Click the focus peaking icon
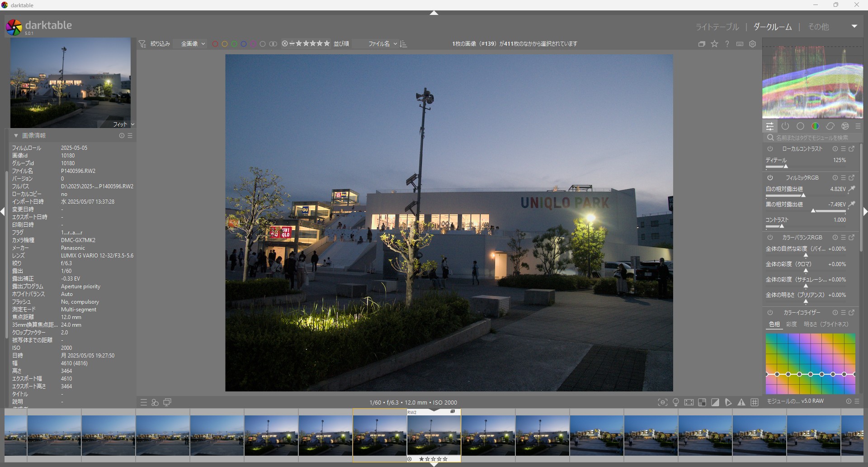This screenshot has height=467, width=868. click(x=663, y=402)
